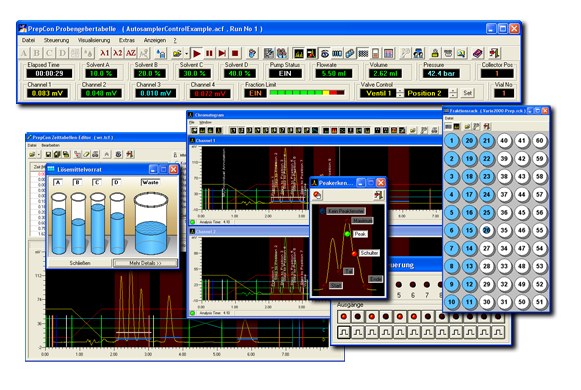Select vial 60 in the Fraktionsrack

pyautogui.click(x=540, y=141)
